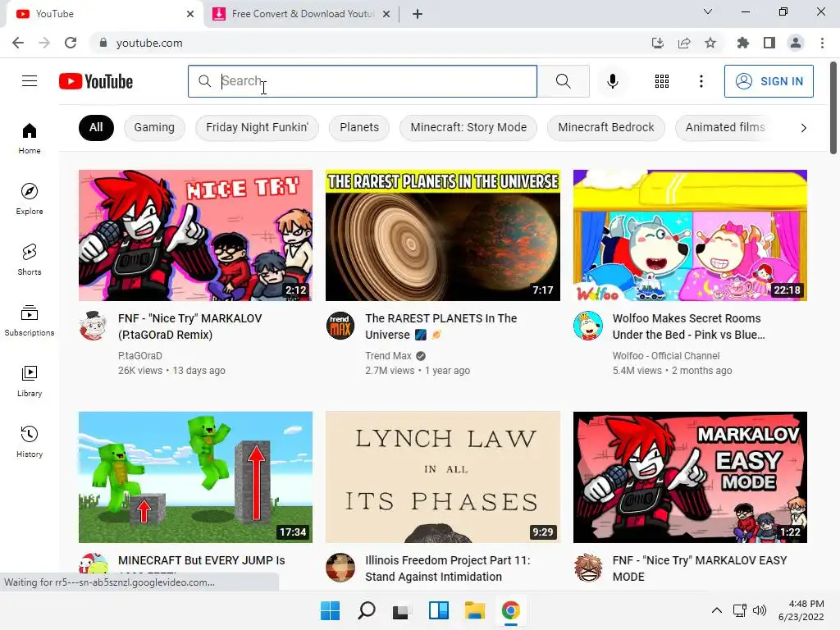Open Windows Start button
840x630 pixels.
(x=330, y=610)
